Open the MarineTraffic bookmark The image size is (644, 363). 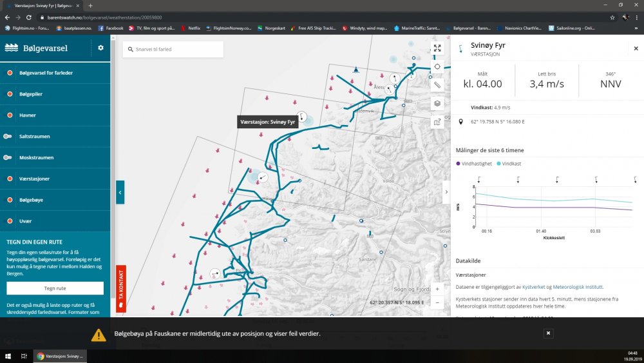point(417,28)
